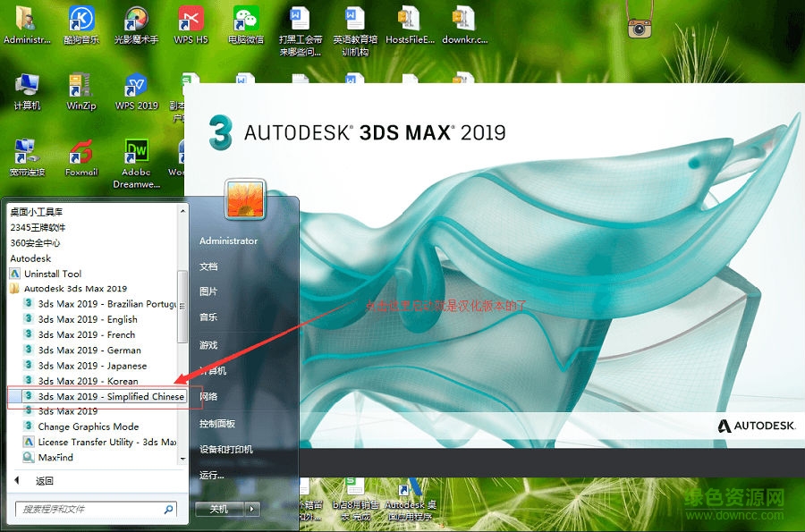Viewport: 805px width, 532px height.
Task: Open WinZip desktop shortcut
Action: click(x=81, y=91)
